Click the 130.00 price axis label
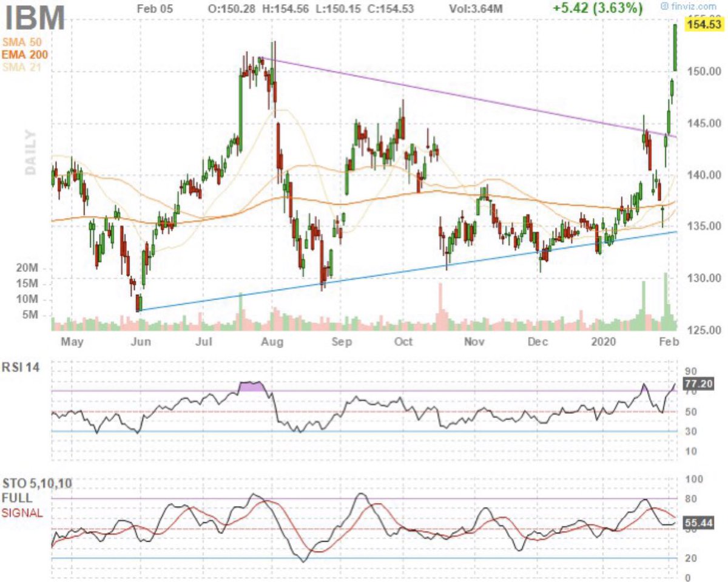The width and height of the screenshot is (728, 582). 703,279
